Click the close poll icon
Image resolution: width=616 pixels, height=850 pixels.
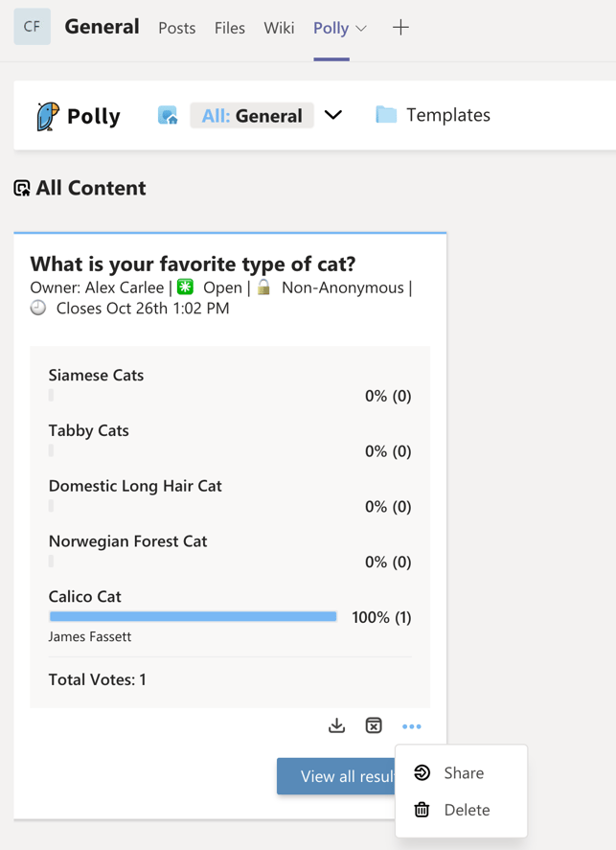374,726
